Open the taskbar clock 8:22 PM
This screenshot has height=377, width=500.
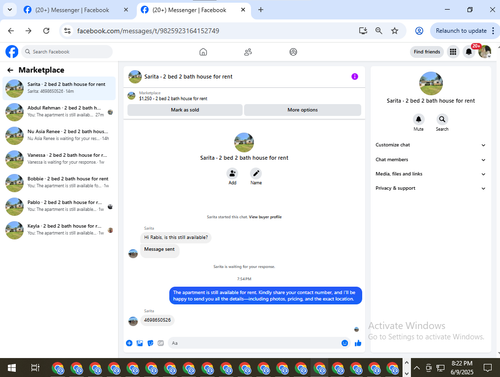[x=462, y=368]
